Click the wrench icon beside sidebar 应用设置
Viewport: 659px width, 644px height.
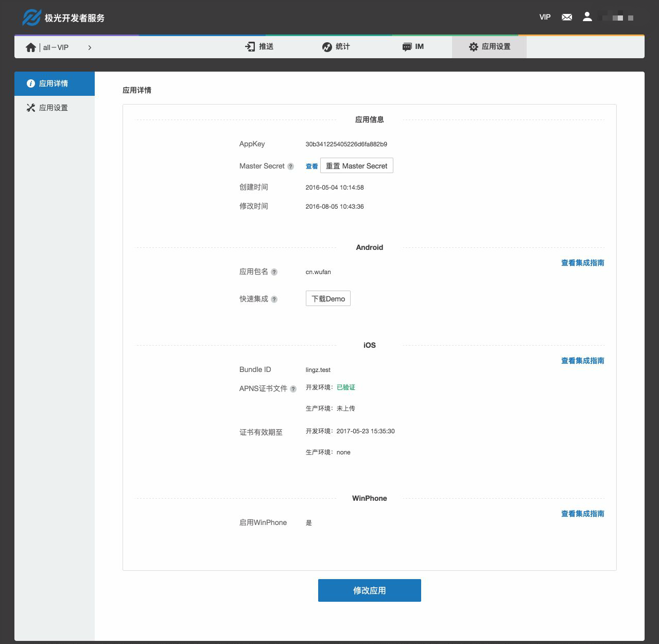pos(30,108)
